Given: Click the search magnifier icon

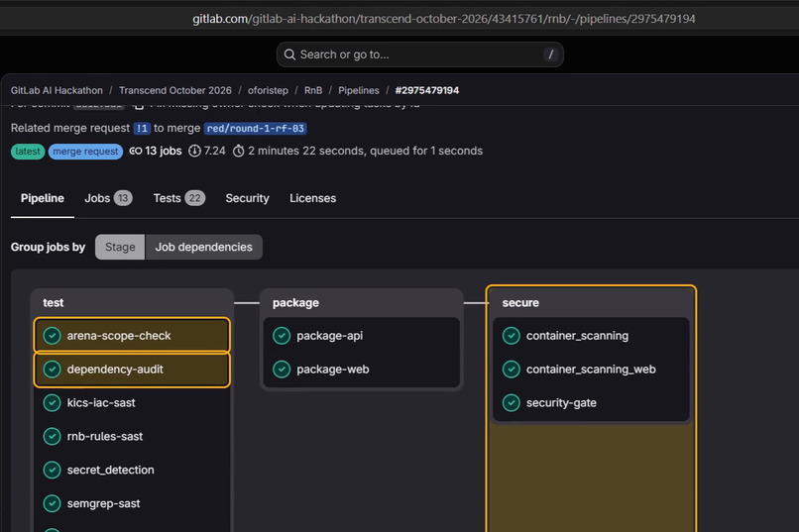Looking at the screenshot, I should coord(289,54).
